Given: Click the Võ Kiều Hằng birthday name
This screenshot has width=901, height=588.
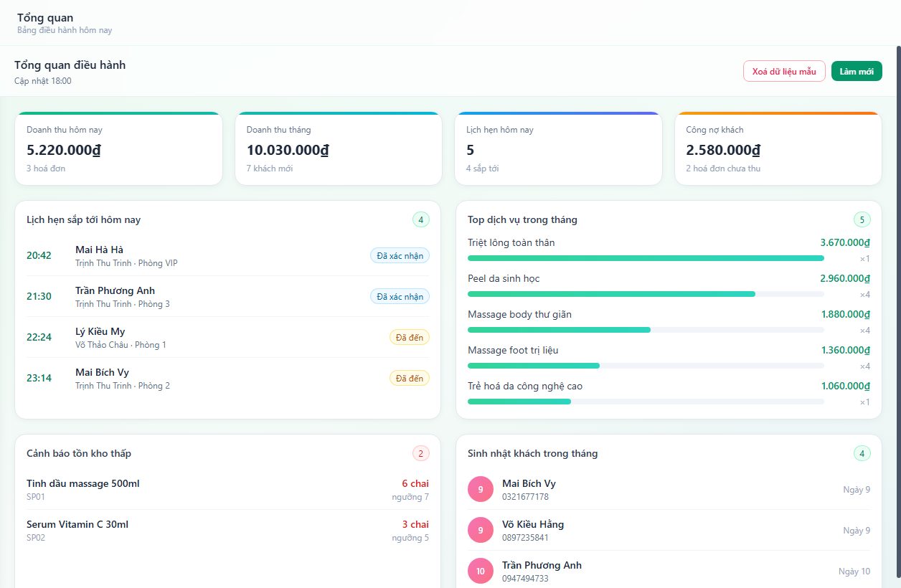Looking at the screenshot, I should point(533,524).
